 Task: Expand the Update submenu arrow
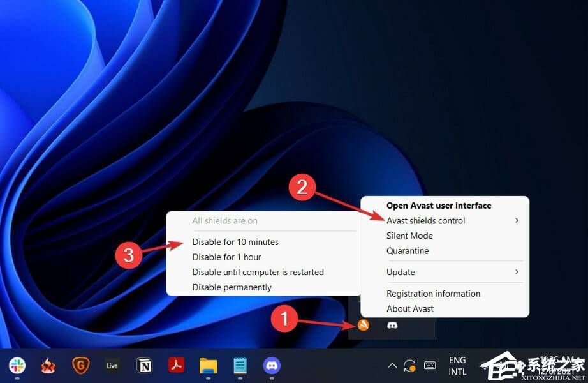point(517,272)
